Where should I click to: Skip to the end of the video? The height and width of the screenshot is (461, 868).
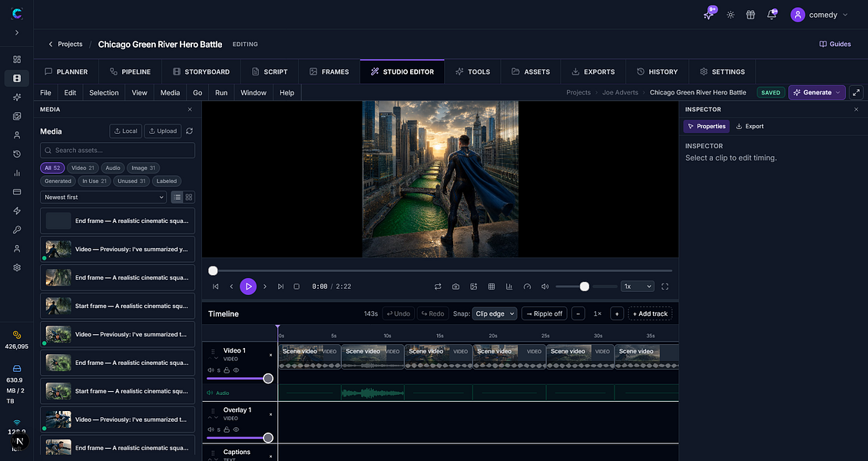pyautogui.click(x=280, y=287)
